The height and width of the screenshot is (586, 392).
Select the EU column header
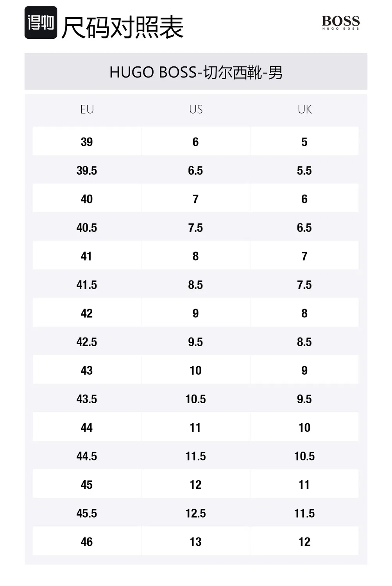coord(87,109)
